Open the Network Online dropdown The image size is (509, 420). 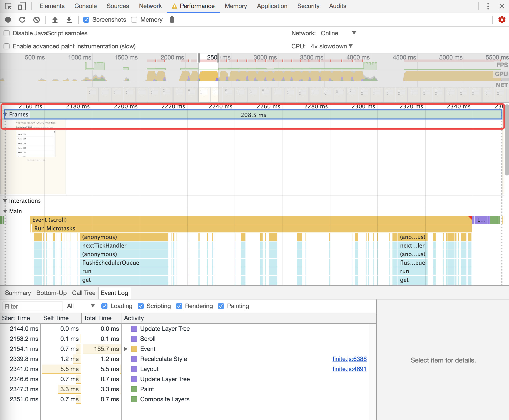tap(338, 33)
